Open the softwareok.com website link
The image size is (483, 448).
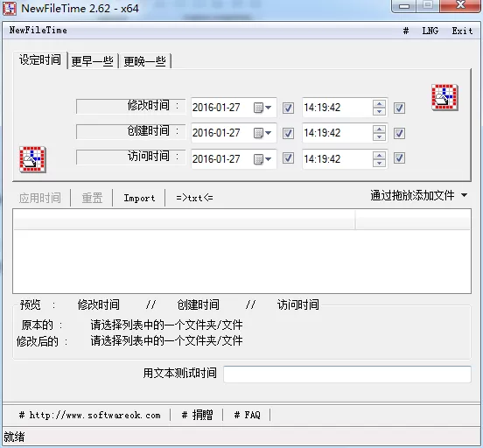tap(89, 415)
